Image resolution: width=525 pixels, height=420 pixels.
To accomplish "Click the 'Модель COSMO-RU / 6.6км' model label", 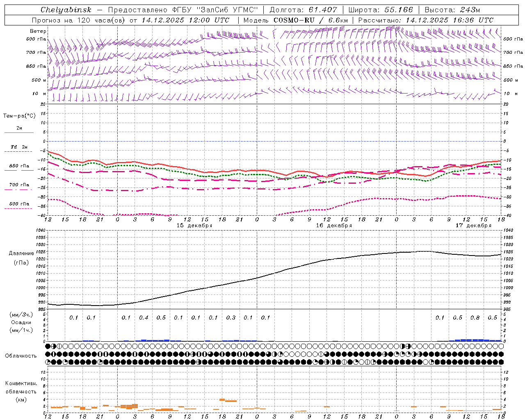I will pyautogui.click(x=296, y=20).
